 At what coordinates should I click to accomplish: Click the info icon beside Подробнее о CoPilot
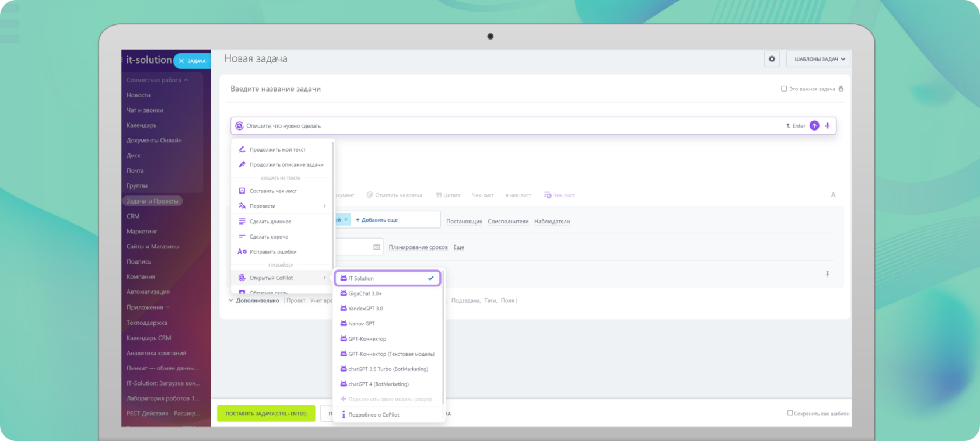344,415
